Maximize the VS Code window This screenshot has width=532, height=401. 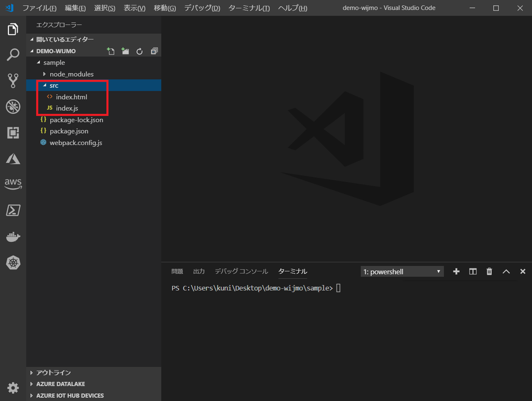coord(496,8)
